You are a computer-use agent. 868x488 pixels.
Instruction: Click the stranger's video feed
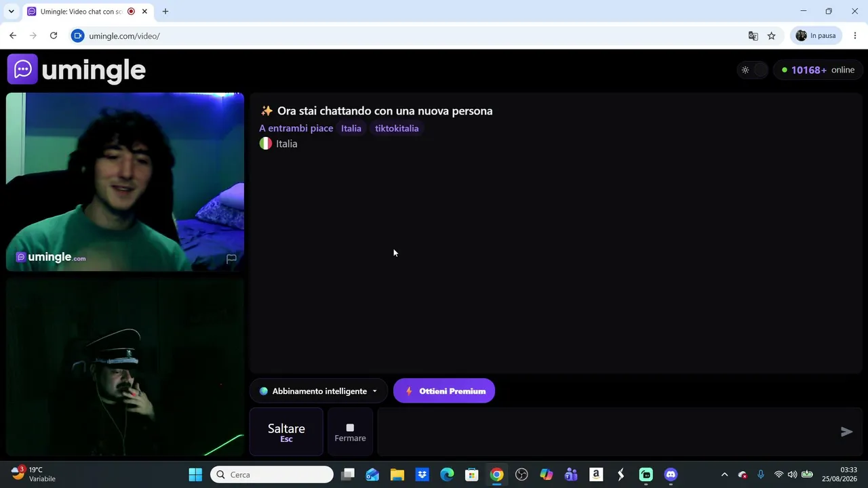(x=125, y=182)
